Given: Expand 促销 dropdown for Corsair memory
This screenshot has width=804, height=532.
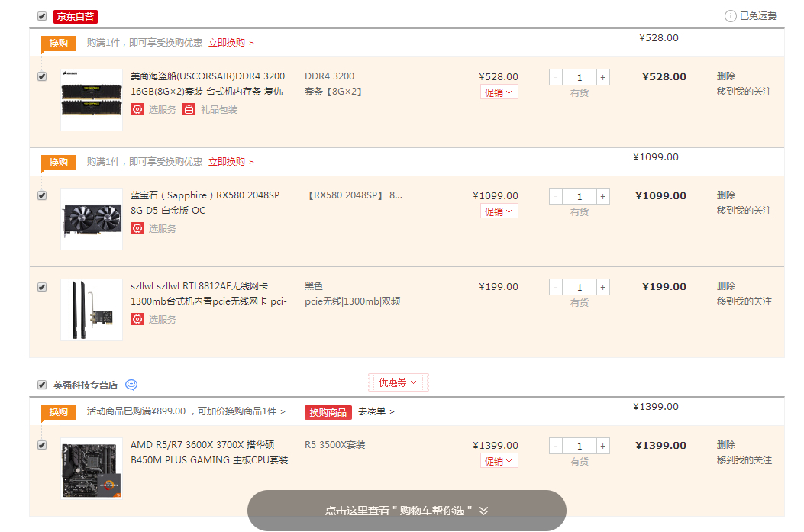Looking at the screenshot, I should [499, 92].
